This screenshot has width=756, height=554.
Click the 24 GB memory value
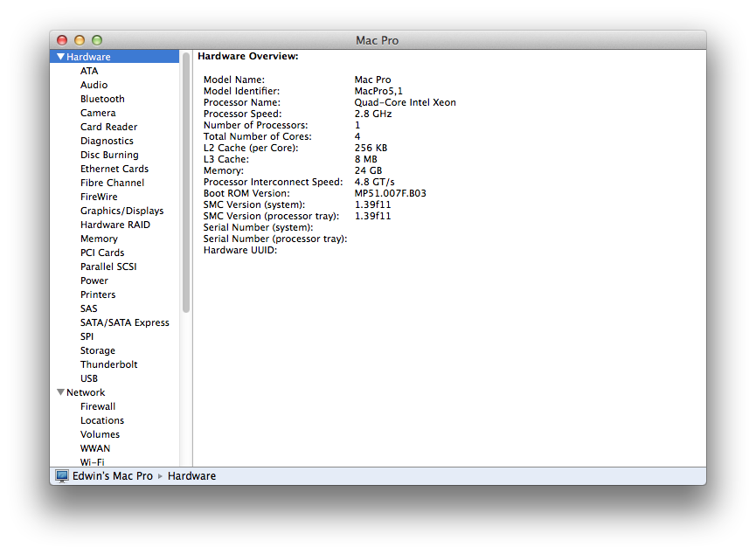point(368,170)
